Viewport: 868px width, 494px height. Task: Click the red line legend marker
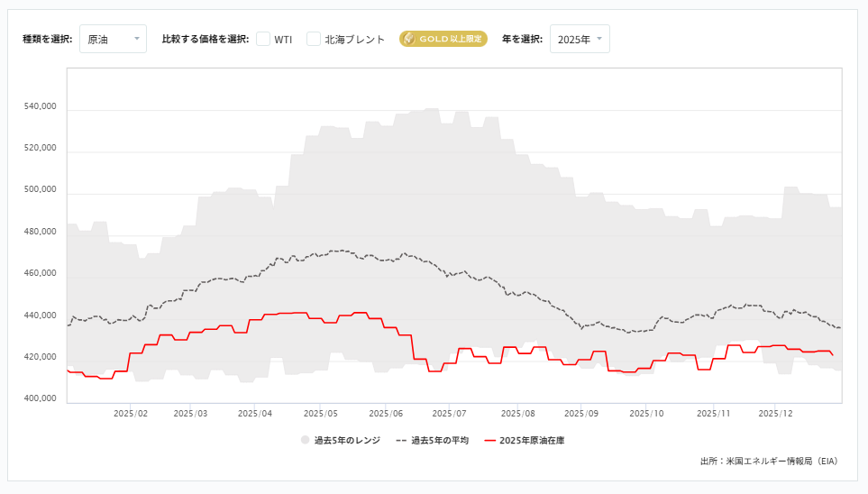(490, 440)
